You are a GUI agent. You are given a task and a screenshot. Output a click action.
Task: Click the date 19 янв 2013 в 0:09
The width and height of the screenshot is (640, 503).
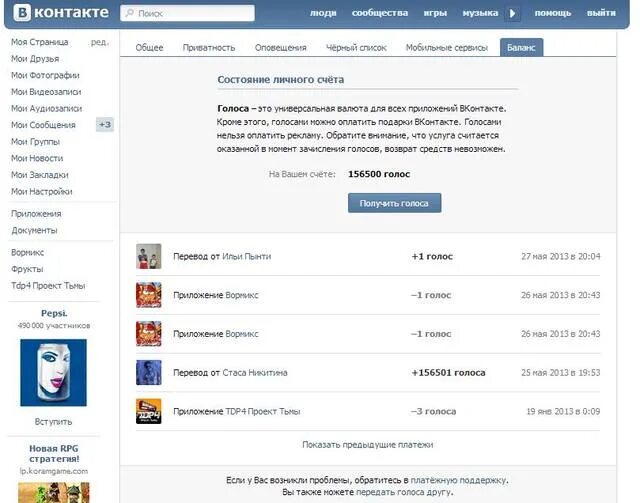[563, 411]
